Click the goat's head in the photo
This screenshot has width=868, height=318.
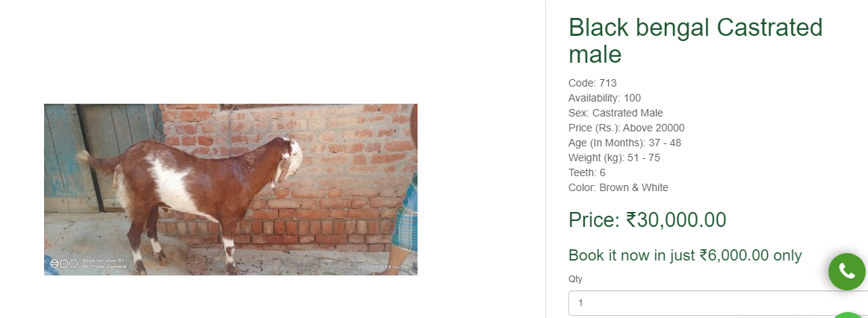point(290,158)
